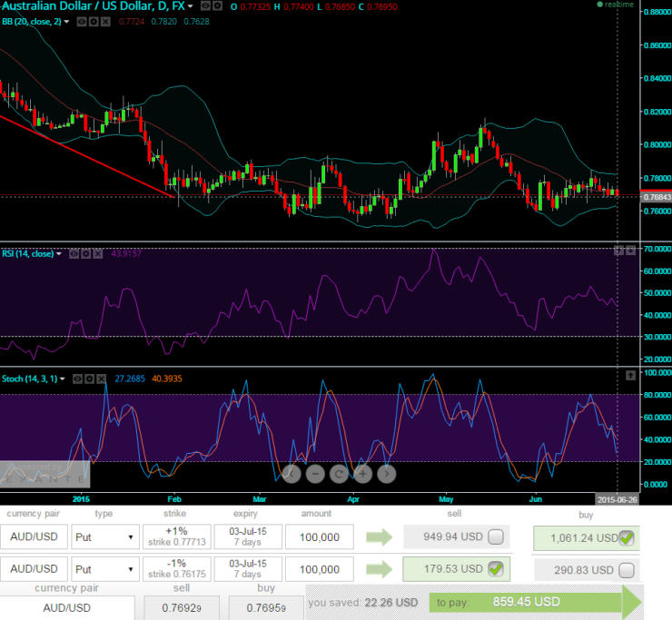Open RSI indicator settings gear
The image size is (672, 620).
86,254
